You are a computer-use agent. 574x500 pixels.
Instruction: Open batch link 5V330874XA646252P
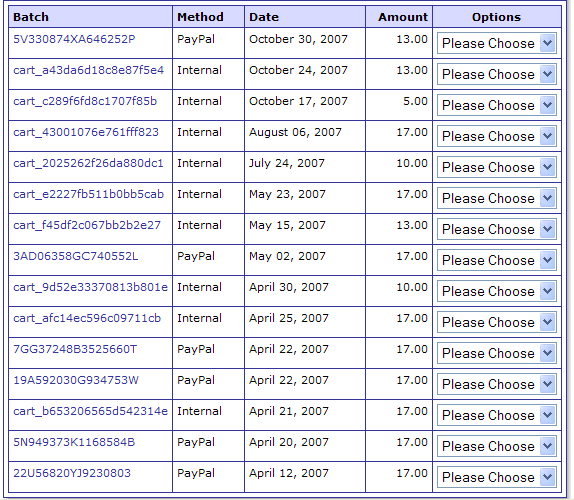74,39
